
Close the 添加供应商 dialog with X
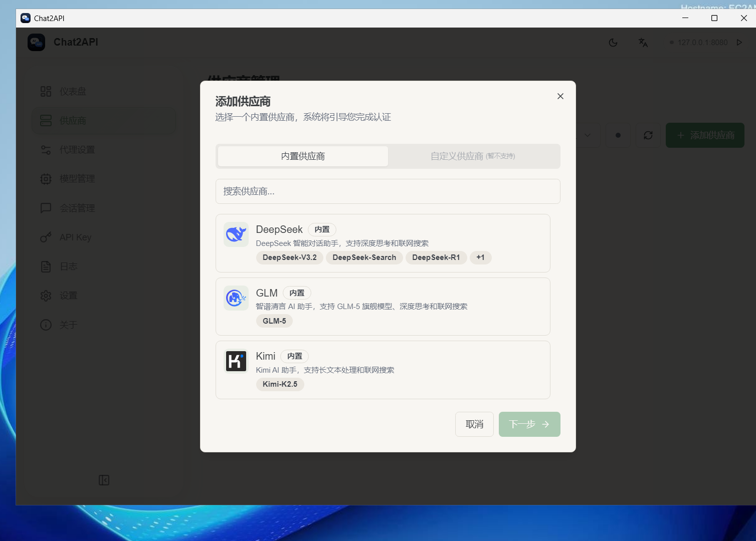click(560, 96)
